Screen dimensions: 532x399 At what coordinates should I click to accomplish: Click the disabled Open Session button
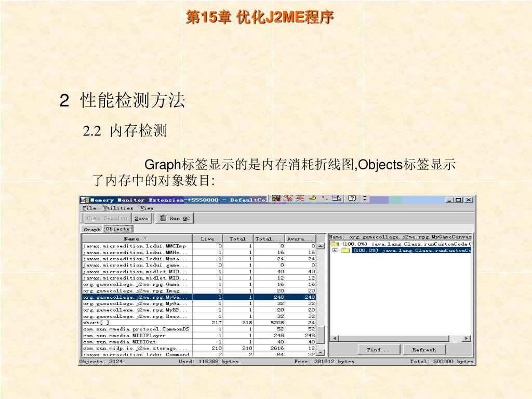[x=107, y=218]
